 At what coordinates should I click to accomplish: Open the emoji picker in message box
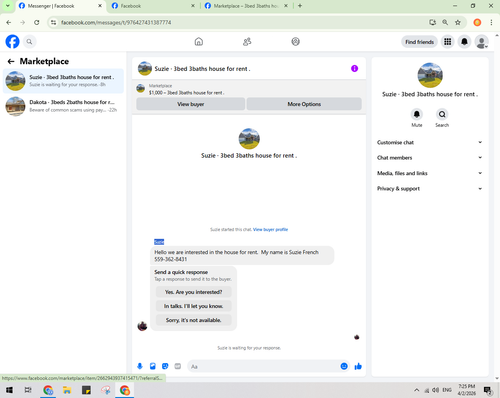tap(344, 366)
